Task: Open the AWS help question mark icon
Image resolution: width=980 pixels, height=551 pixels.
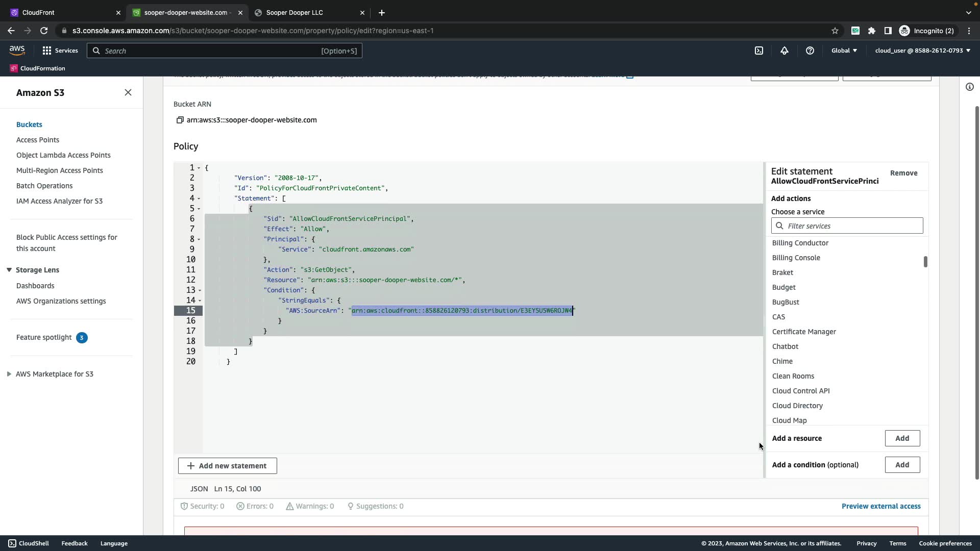Action: 810,51
